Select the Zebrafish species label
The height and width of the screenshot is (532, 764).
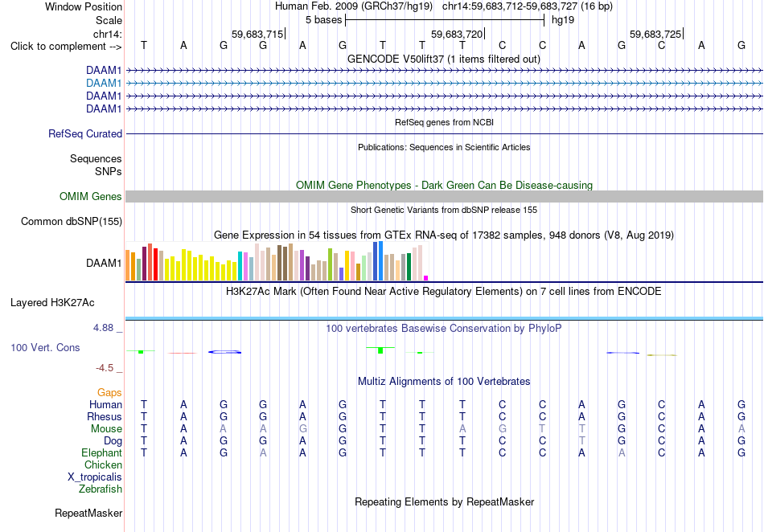pos(101,489)
